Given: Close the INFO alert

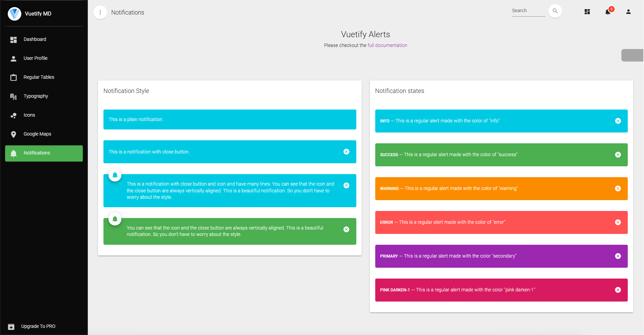Looking at the screenshot, I should (618, 121).
